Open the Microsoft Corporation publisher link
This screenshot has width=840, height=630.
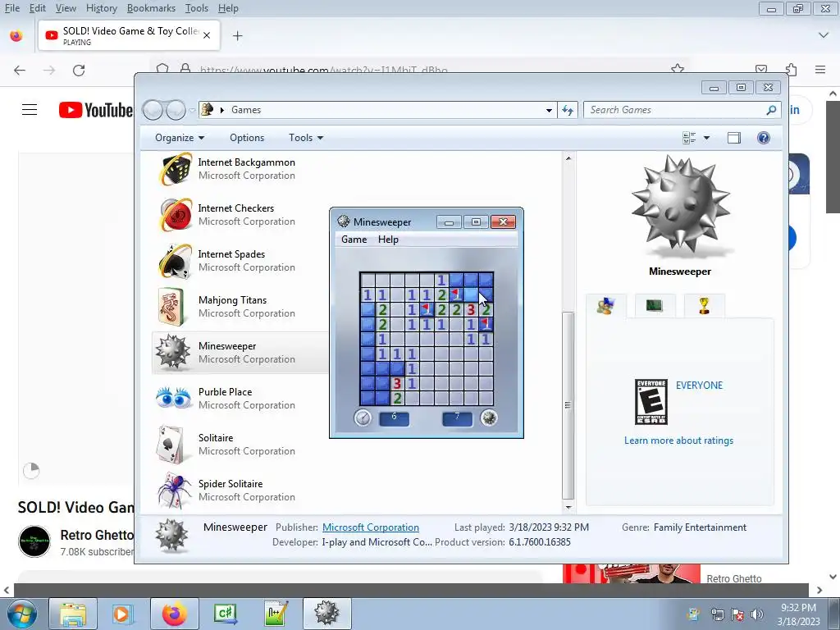point(371,527)
